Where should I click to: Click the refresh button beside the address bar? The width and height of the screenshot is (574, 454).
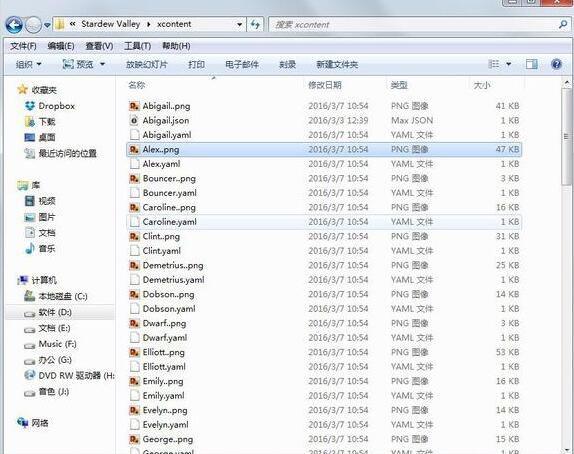coord(255,25)
